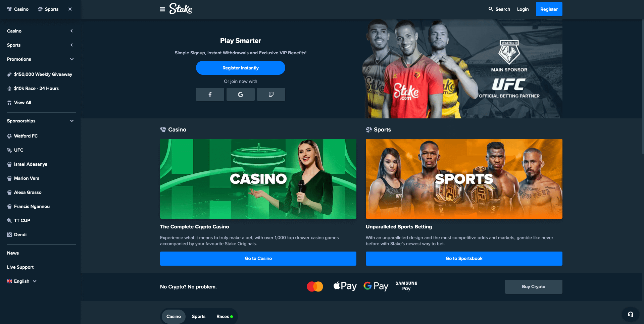Open the English language dropdown

coord(22,281)
